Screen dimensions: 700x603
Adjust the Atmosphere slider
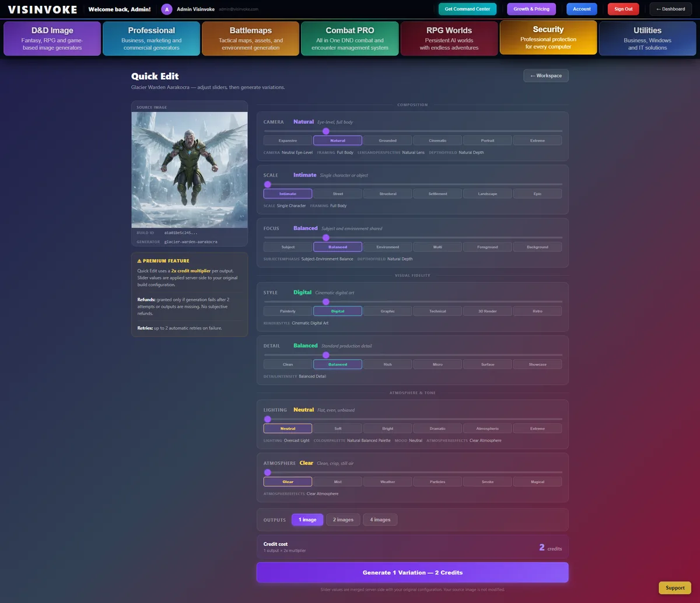click(x=413, y=472)
